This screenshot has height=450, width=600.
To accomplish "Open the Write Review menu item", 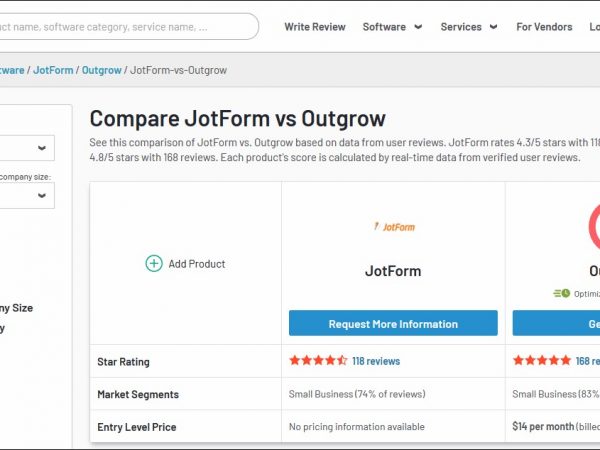I will point(316,27).
